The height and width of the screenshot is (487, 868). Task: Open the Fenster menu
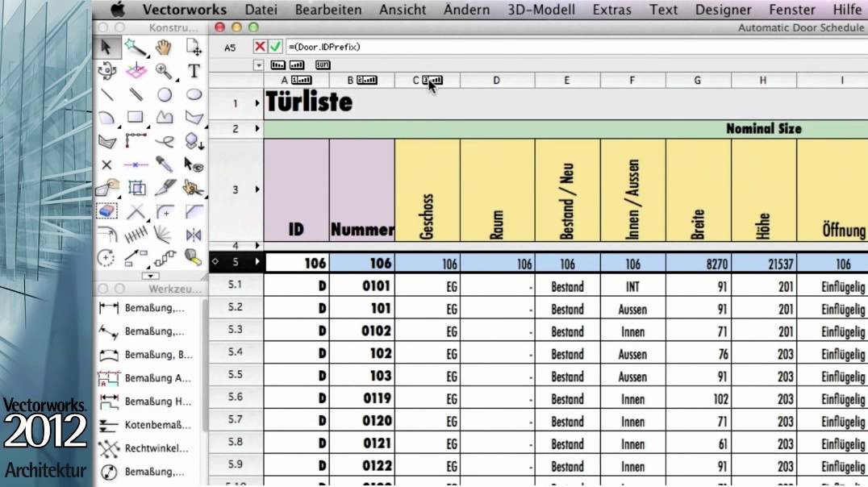tap(792, 10)
